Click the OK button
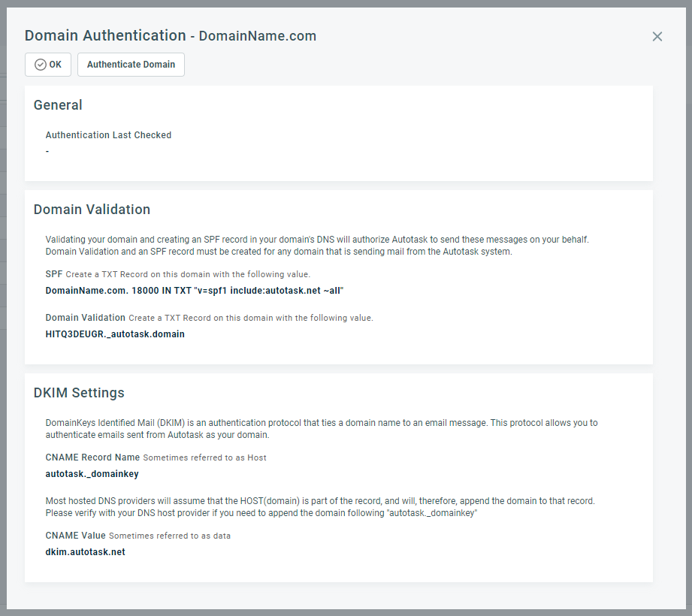This screenshot has height=616, width=692. [x=47, y=65]
